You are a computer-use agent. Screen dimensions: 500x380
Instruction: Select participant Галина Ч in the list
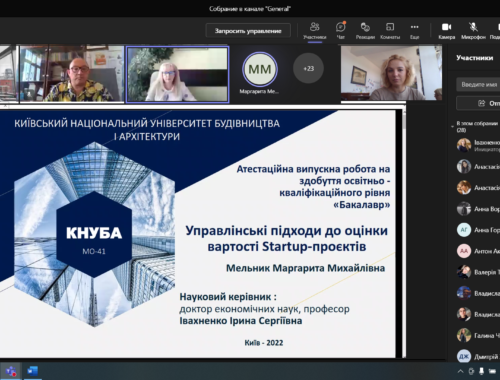(478, 335)
